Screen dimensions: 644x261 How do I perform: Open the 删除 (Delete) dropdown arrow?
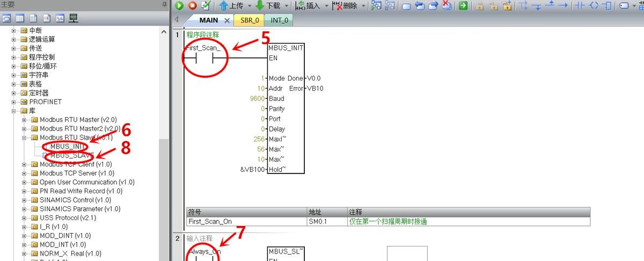click(x=363, y=6)
